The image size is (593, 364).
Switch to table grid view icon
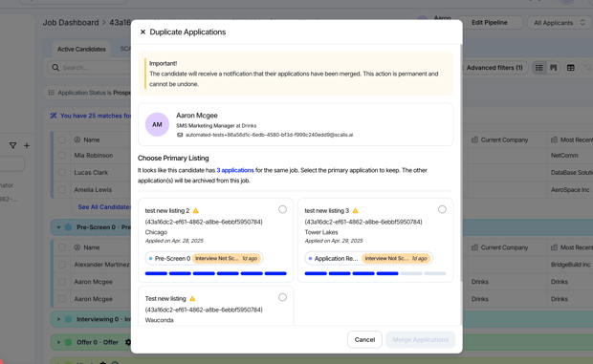point(571,68)
